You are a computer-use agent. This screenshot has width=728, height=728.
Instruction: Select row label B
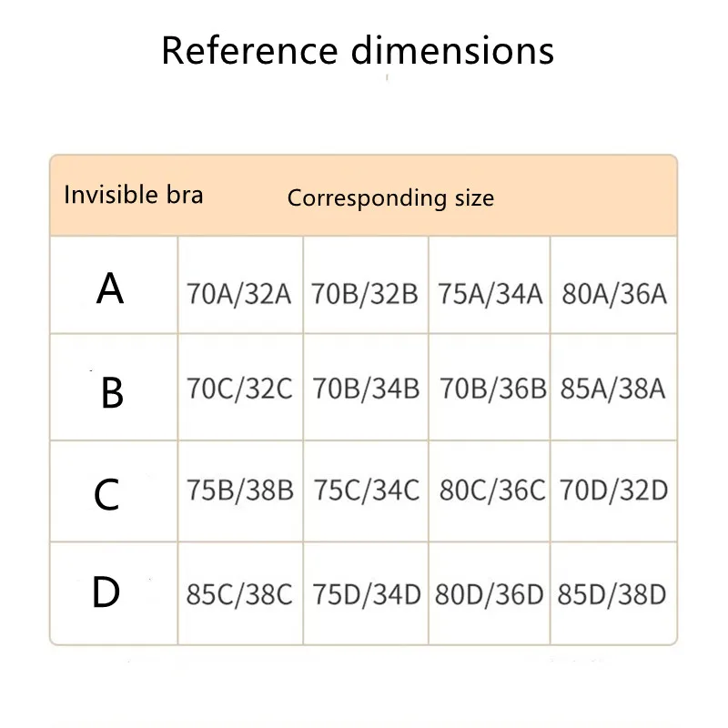pos(112,394)
